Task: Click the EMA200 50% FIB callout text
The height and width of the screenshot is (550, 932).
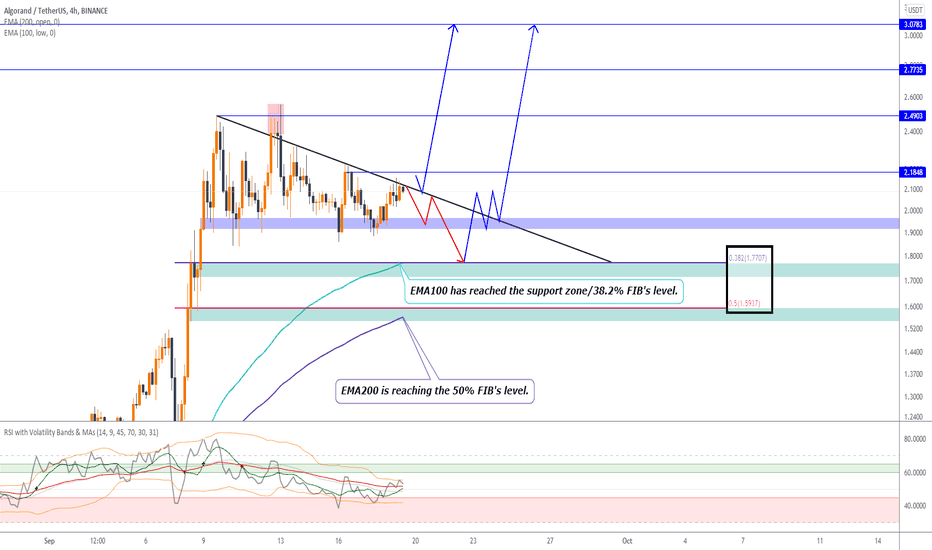Action: coord(435,391)
